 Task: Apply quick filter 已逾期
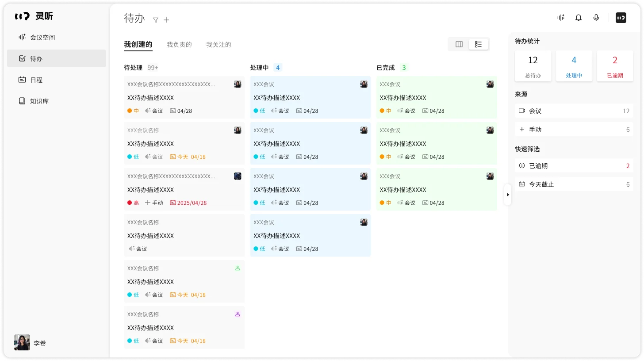click(x=574, y=166)
